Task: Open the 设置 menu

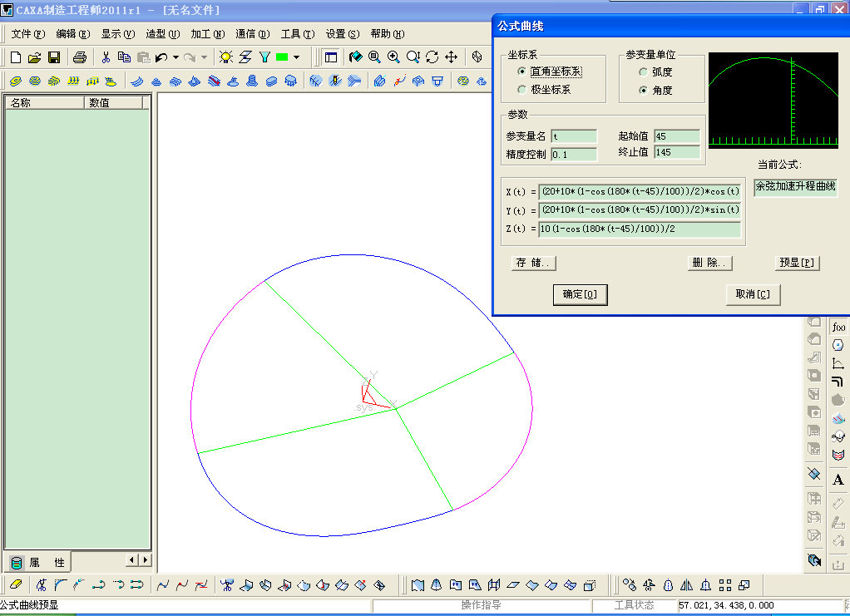Action: point(343,33)
